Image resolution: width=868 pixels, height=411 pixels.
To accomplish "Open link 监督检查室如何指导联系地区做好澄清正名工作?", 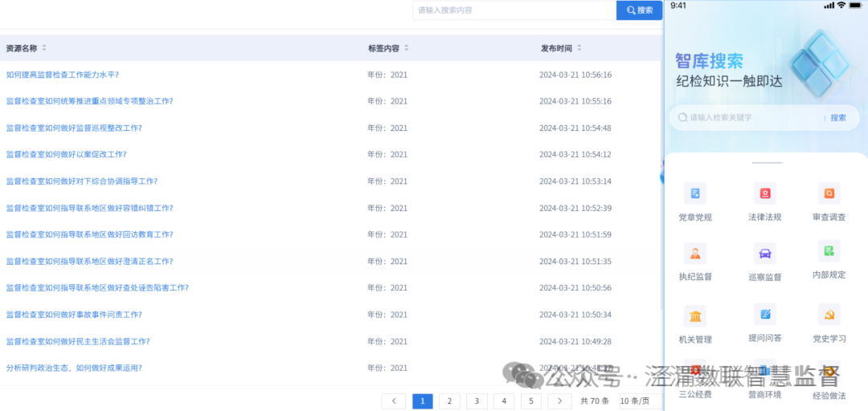I will (x=90, y=261).
